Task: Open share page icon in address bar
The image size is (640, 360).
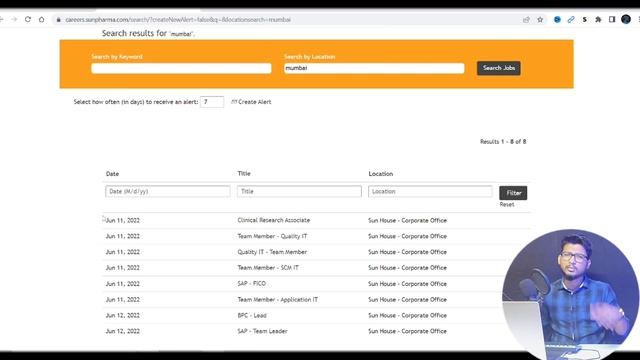Action: 527,20
